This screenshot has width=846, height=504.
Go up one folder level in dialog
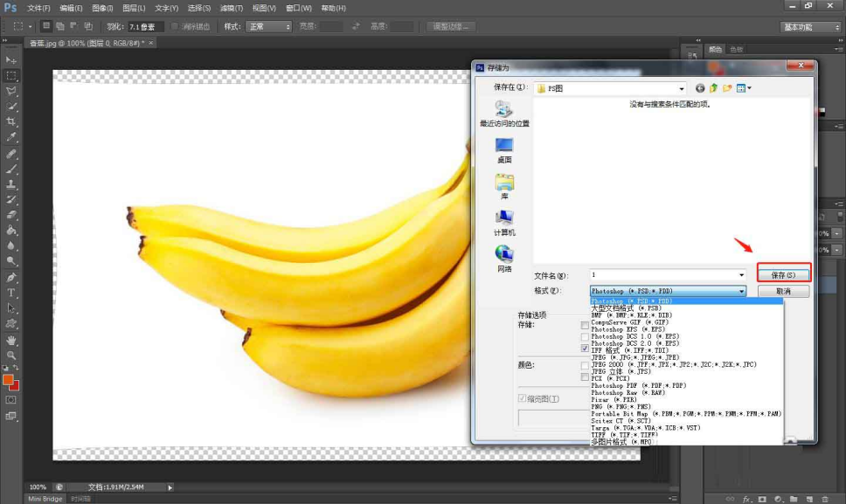point(713,88)
